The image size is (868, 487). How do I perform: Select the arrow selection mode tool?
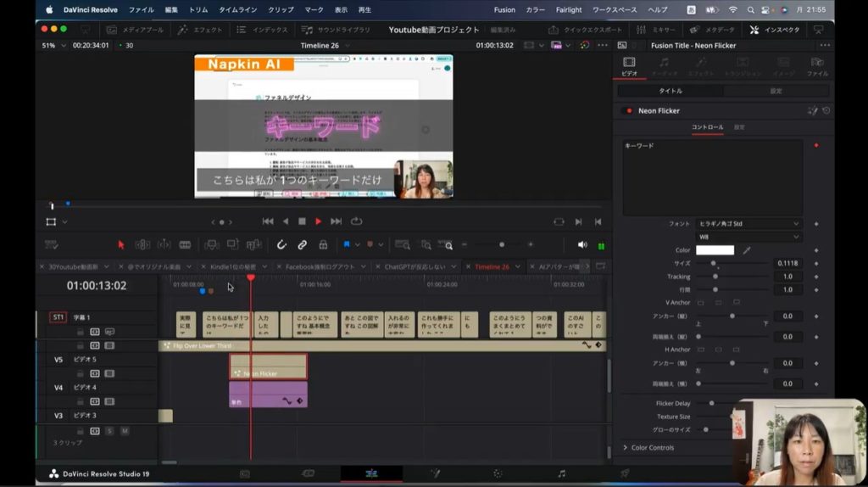click(x=121, y=244)
